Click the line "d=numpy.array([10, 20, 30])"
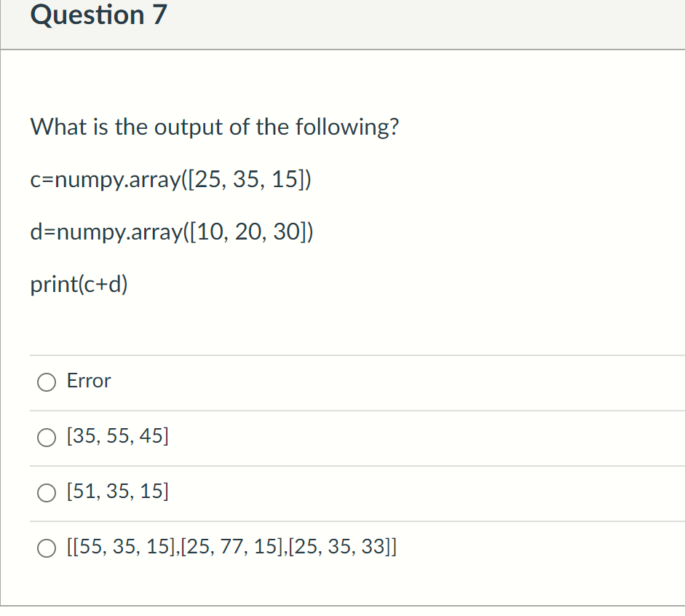Image resolution: width=685 pixels, height=616 pixels. click(x=172, y=232)
